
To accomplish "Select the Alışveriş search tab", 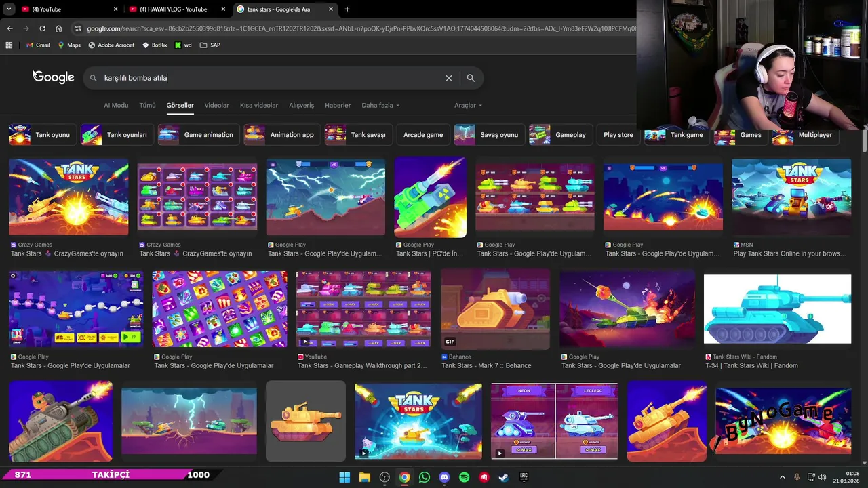I will [302, 106].
